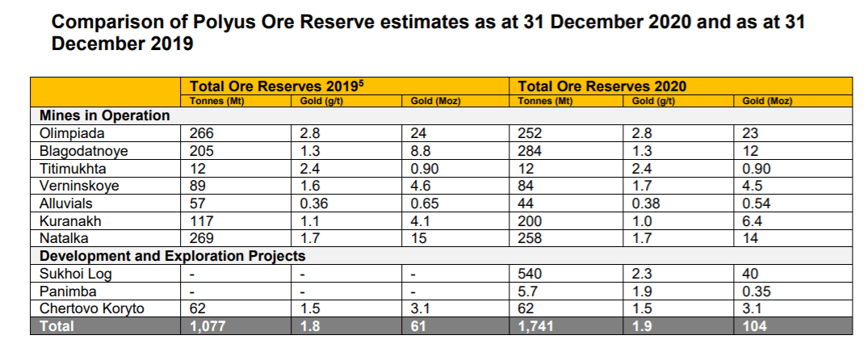868x348 pixels.
Task: Click Natalka 2019 gold value 15
Action: click(418, 238)
